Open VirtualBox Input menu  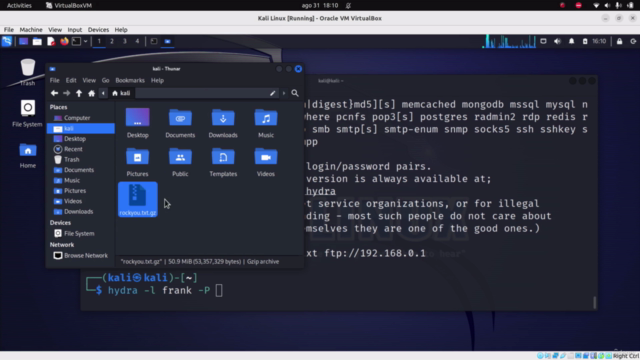pyautogui.click(x=75, y=30)
